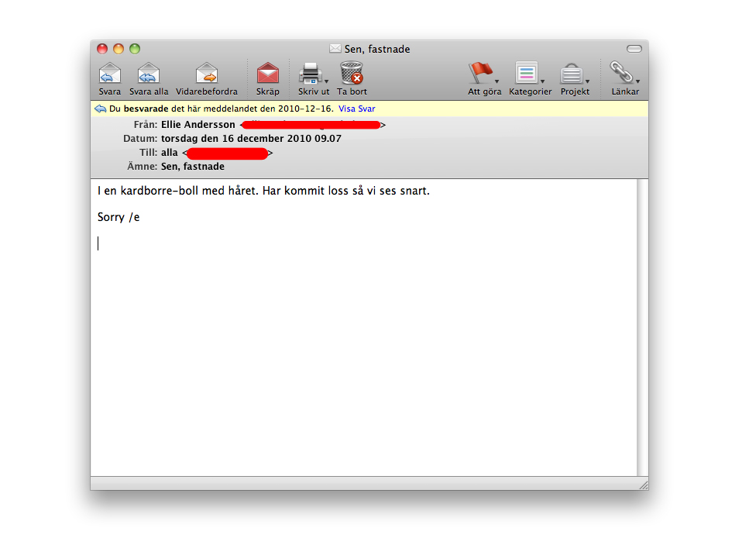Open the Visa Svar link
Image resolution: width=756 pixels, height=552 pixels.
(357, 109)
